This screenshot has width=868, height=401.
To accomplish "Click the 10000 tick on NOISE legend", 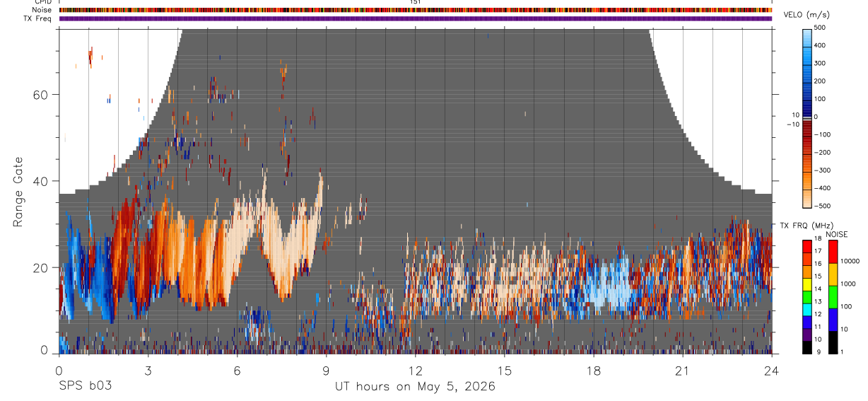I will pyautogui.click(x=850, y=261).
